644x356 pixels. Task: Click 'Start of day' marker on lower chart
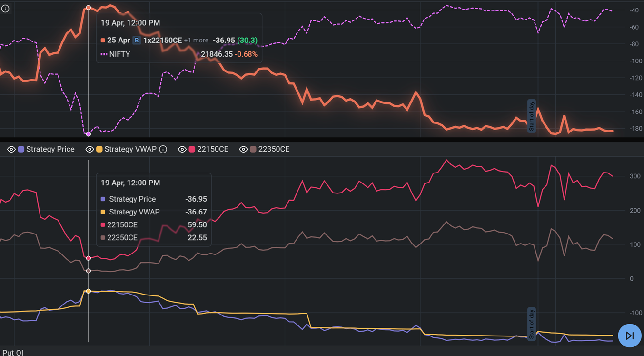click(x=532, y=324)
